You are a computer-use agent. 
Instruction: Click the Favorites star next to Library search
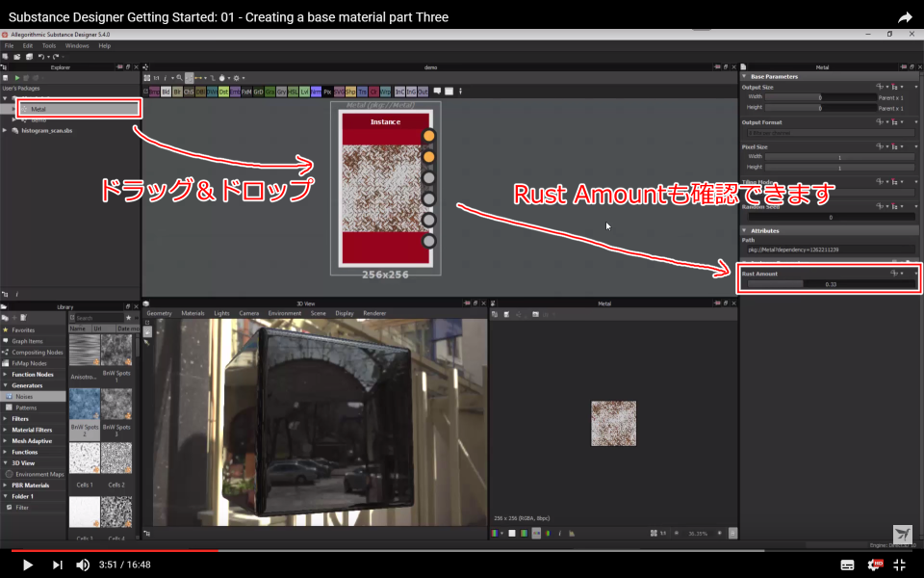(128, 318)
